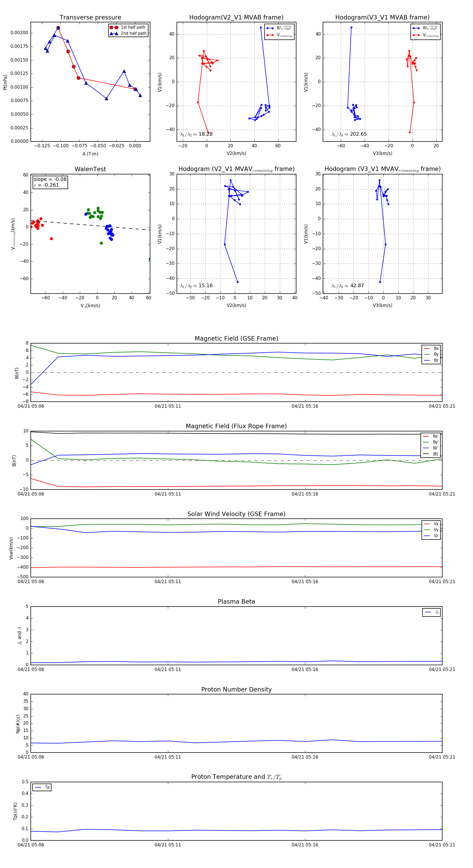Click the eigenvalue ratio text '202.65'
473x868 pixels.
click(x=358, y=134)
